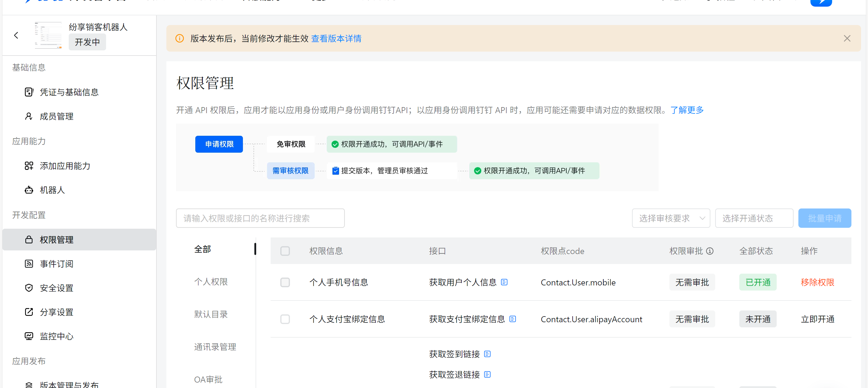
Task: Click the 分享设置 share icon
Action: pyautogui.click(x=29, y=312)
